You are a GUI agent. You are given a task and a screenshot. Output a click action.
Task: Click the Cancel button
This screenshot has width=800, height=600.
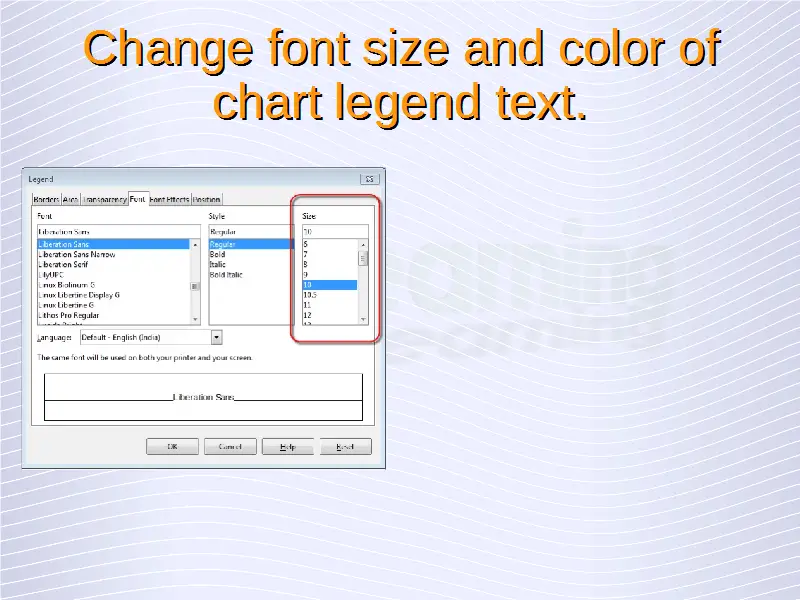230,447
